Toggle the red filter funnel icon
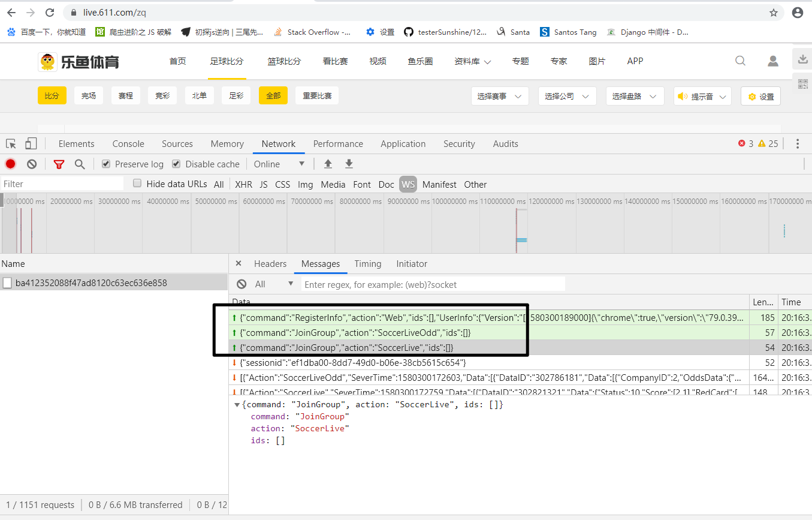Screen dimensions: 812x520 (59, 164)
